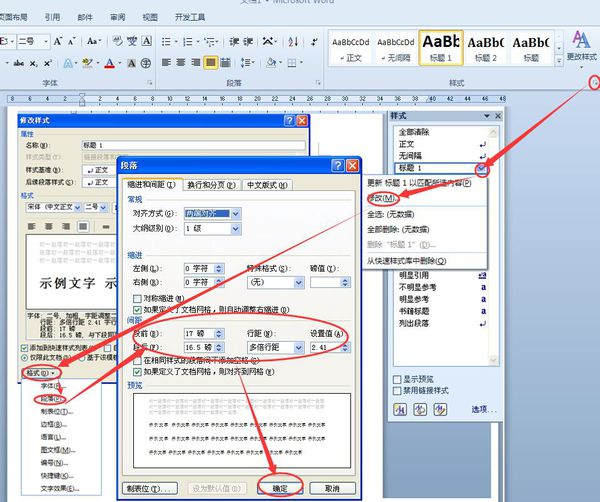600x502 pixels.
Task: Align text right in ribbon
Action: click(x=196, y=62)
